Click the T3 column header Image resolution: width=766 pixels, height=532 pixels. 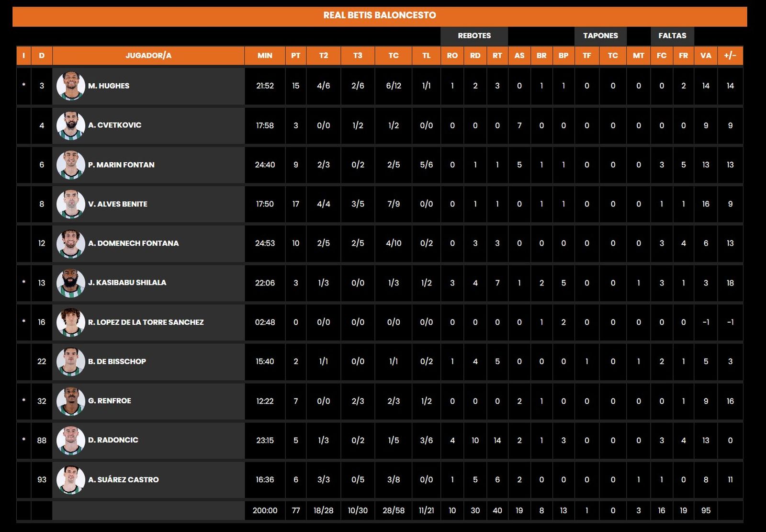pyautogui.click(x=358, y=56)
